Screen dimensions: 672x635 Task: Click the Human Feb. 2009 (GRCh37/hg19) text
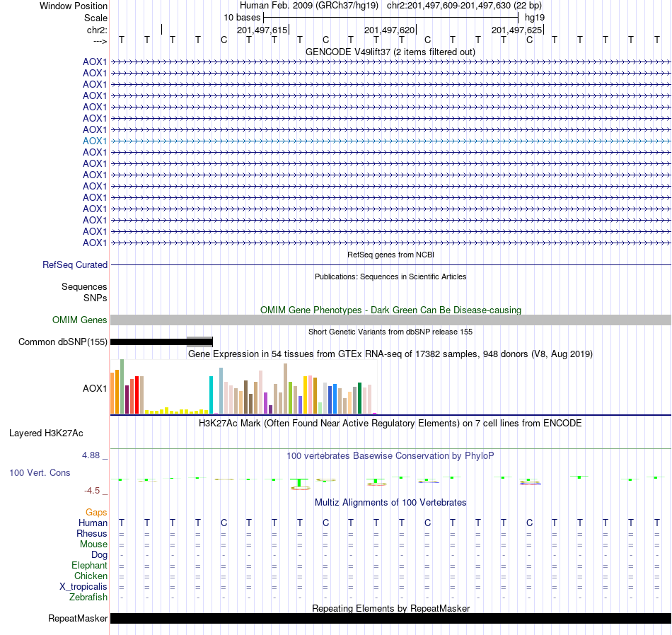click(309, 6)
